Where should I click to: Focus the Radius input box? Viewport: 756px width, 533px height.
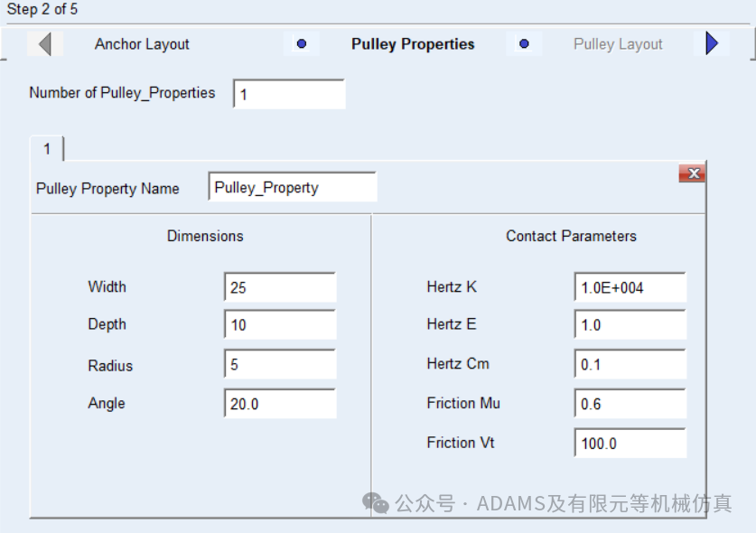tap(280, 364)
